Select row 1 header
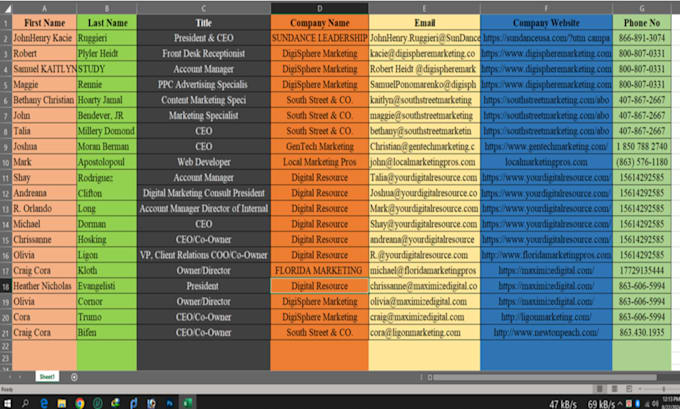Viewport: 680px width, 409px height. coord(6,23)
